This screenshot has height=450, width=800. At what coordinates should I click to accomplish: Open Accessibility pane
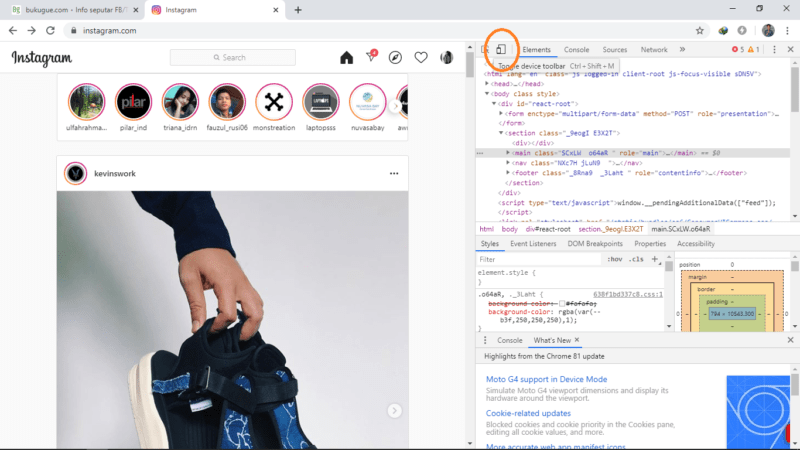[695, 244]
